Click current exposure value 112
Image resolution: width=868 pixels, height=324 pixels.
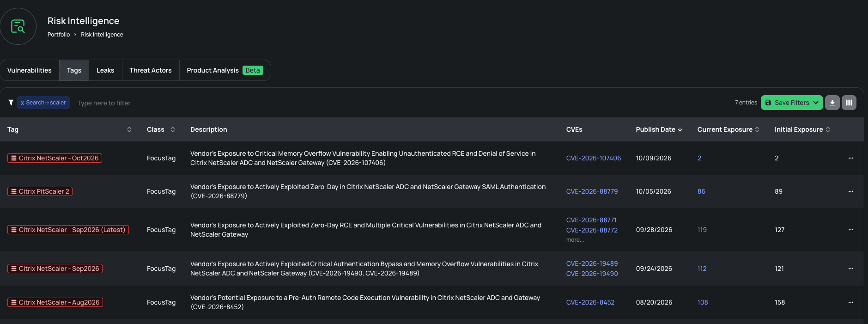point(702,269)
